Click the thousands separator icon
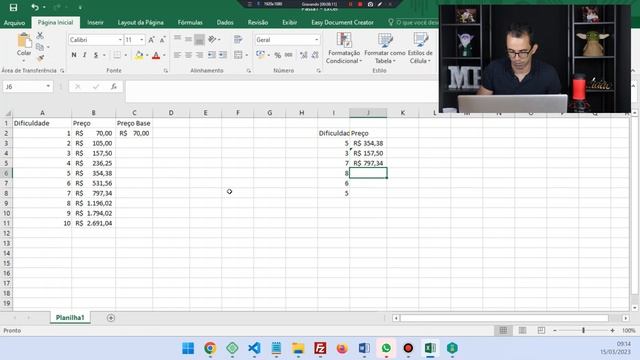 [289, 55]
